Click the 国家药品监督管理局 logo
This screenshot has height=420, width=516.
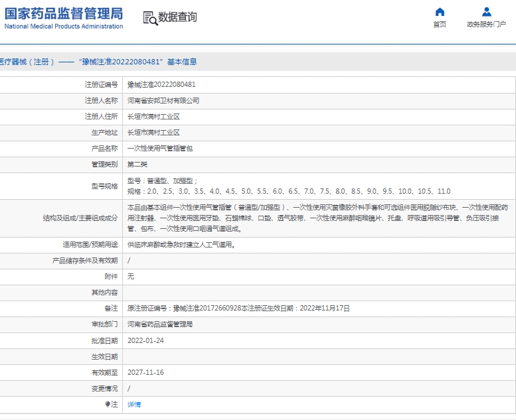pos(64,13)
